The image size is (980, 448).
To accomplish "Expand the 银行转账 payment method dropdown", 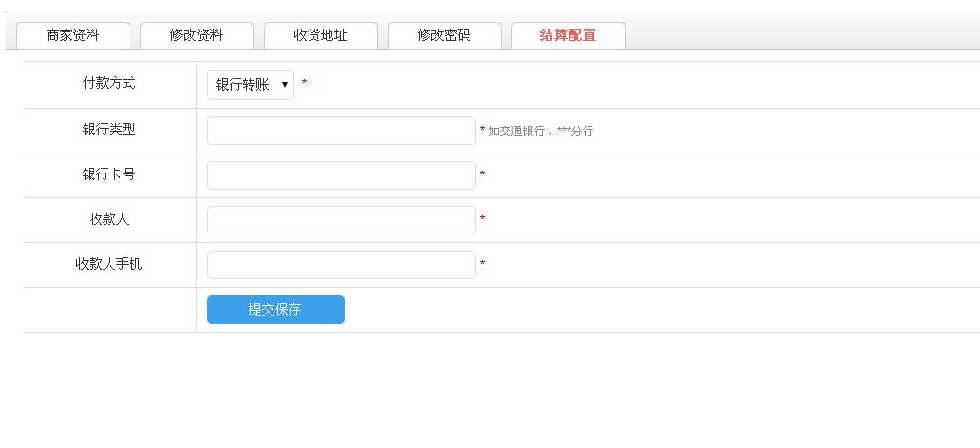I will tap(250, 85).
